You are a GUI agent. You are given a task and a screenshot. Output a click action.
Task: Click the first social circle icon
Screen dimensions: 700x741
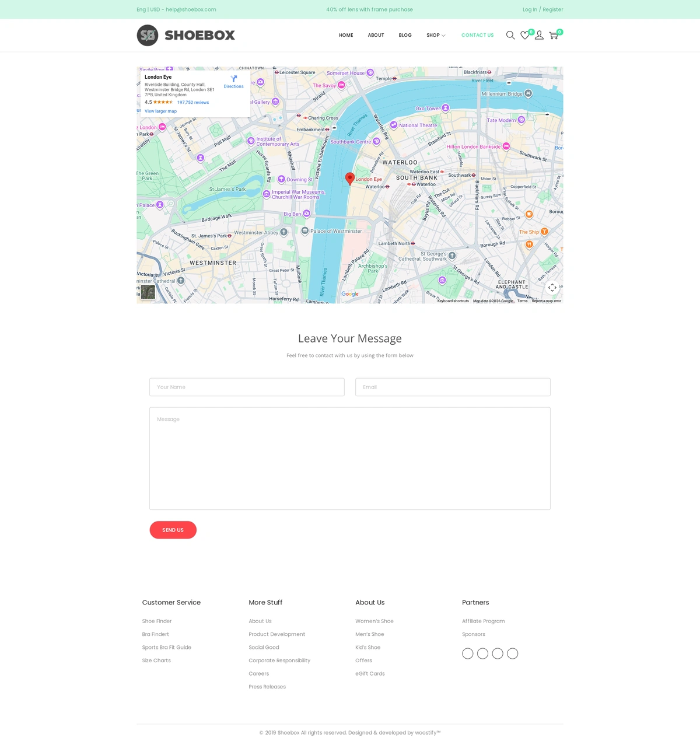click(x=468, y=653)
